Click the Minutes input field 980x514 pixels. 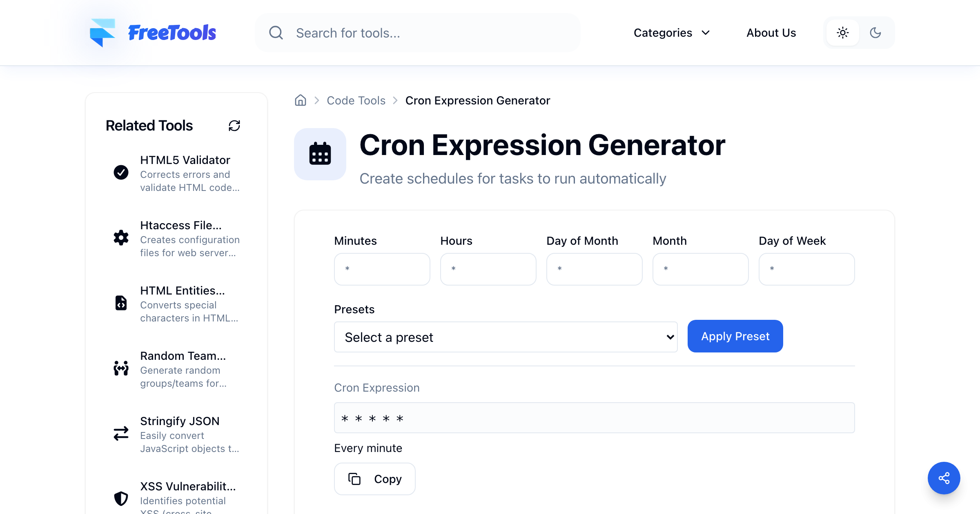[x=382, y=269]
